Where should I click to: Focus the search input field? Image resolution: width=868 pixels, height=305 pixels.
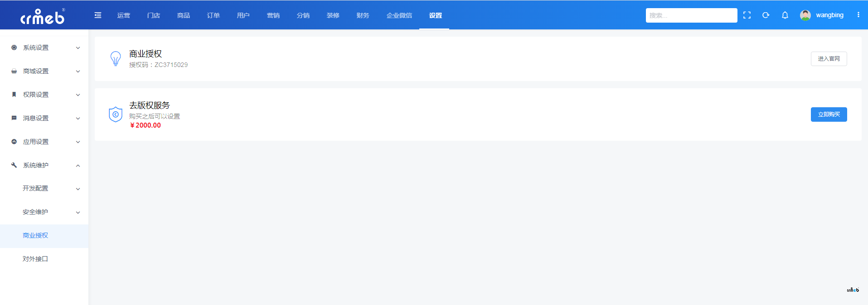pyautogui.click(x=691, y=15)
